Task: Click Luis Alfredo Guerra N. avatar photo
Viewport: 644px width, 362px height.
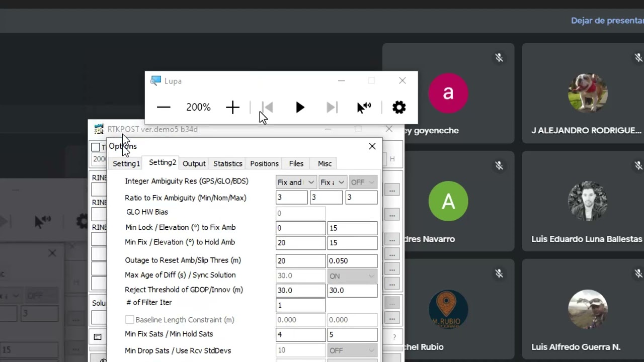Action: tap(588, 309)
